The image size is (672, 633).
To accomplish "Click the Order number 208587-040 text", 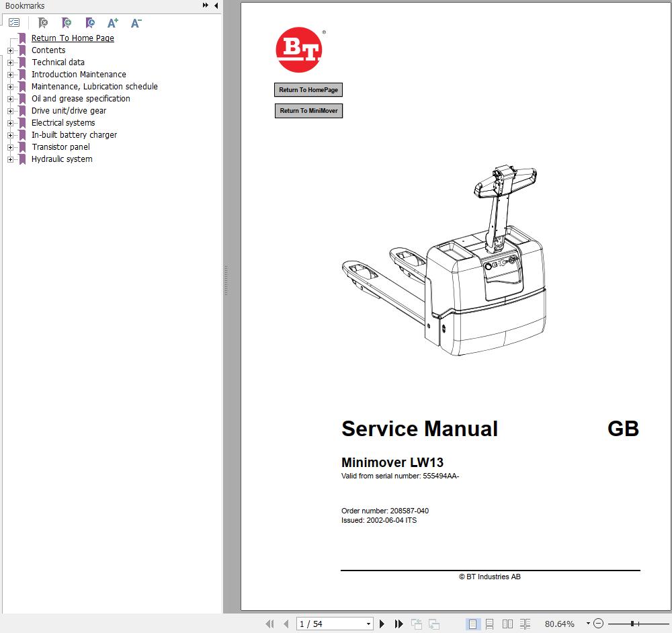I will click(385, 511).
